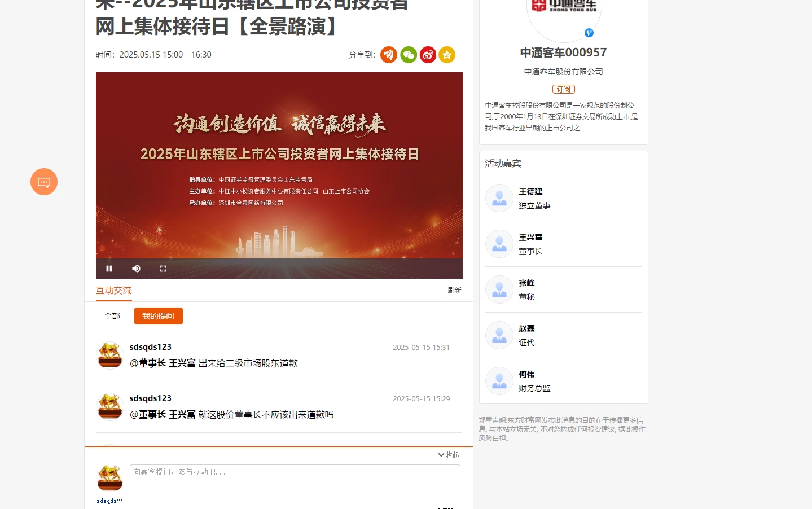Click the event time 2025.05.15 15:00 - 16:30
Image resolution: width=812 pixels, height=509 pixels.
point(165,55)
